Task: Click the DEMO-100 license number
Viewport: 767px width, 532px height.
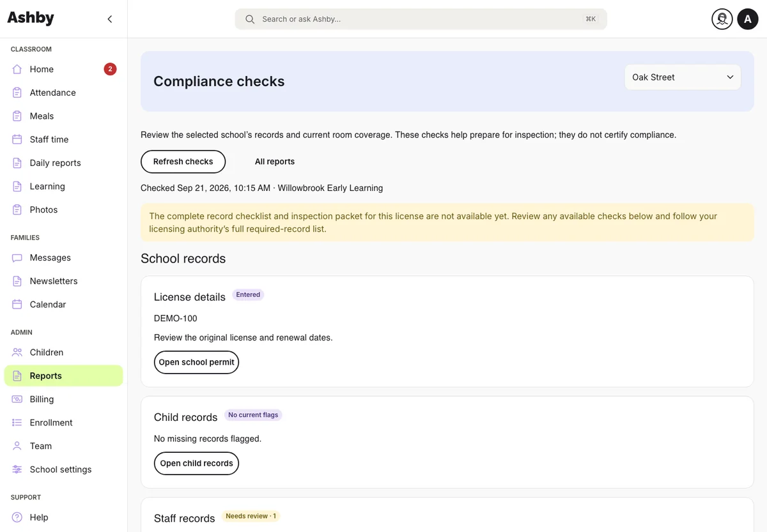Action: click(x=176, y=318)
